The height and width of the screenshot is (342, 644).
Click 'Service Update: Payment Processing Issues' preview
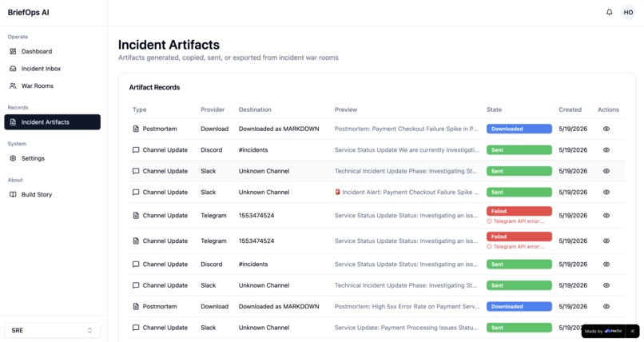point(406,328)
